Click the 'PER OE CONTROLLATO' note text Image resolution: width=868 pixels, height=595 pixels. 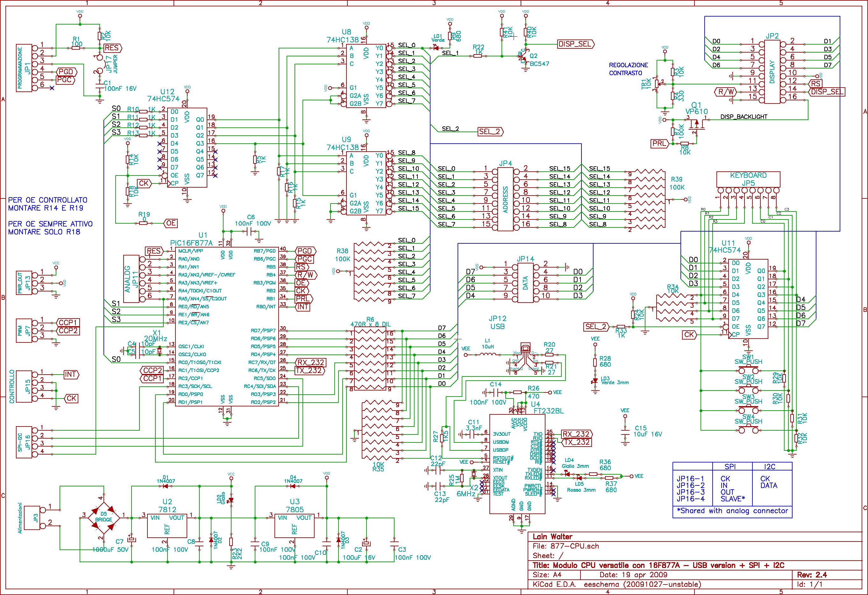[47, 204]
